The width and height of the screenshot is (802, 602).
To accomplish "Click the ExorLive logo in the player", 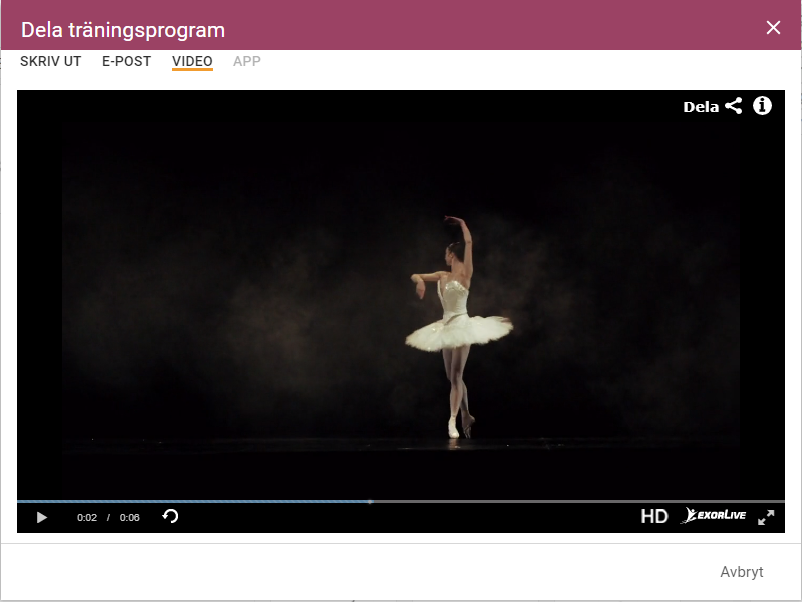I will pyautogui.click(x=713, y=515).
